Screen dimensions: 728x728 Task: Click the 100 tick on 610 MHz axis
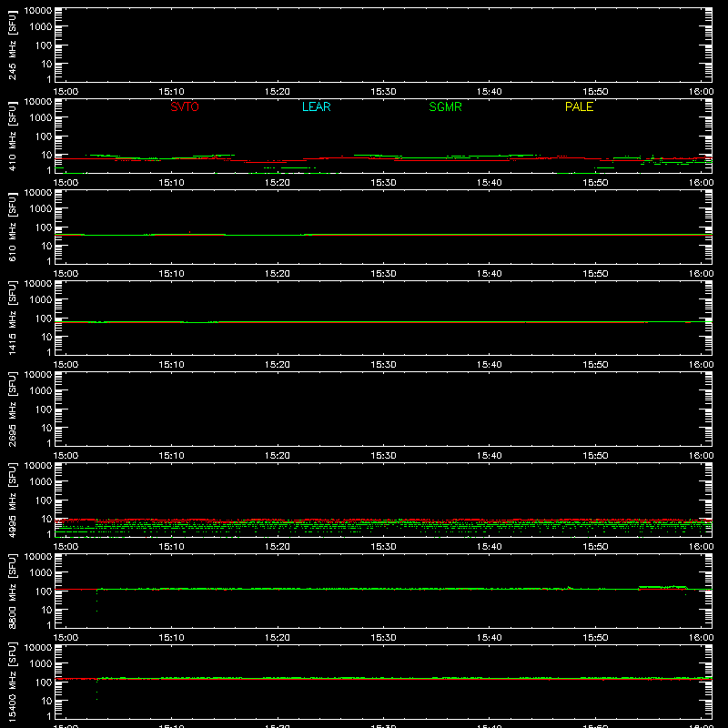(x=44, y=227)
